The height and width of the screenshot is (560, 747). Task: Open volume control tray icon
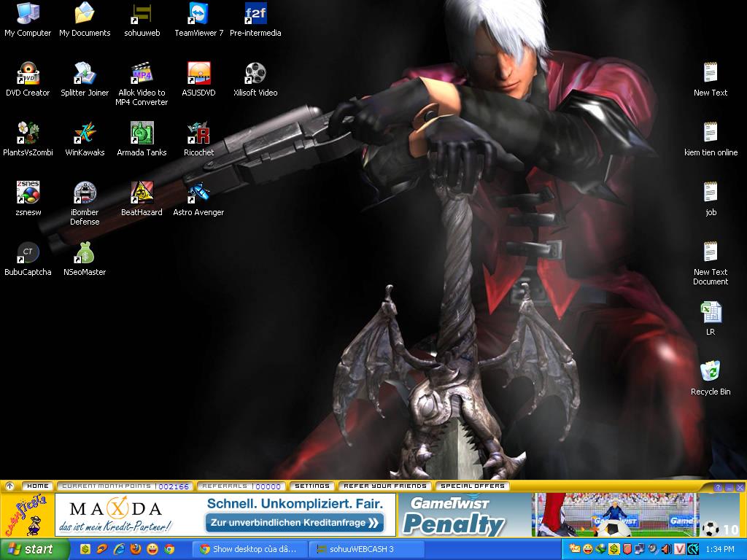pyautogui.click(x=667, y=549)
